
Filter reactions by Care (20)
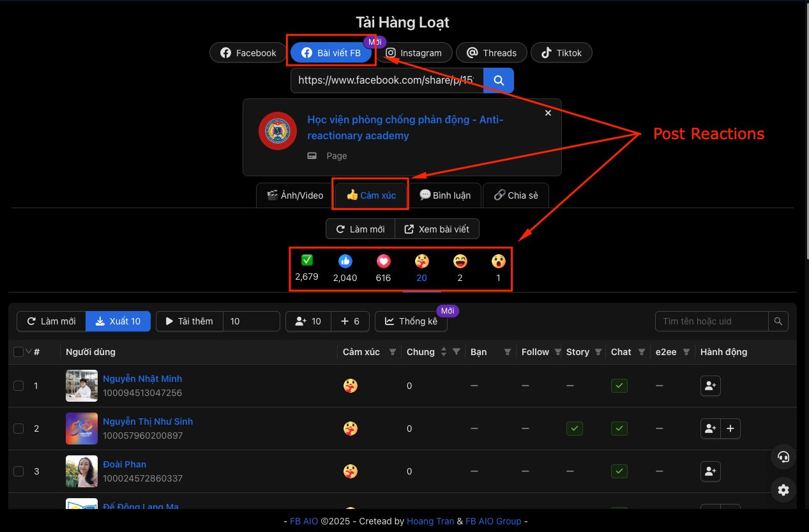pos(421,268)
